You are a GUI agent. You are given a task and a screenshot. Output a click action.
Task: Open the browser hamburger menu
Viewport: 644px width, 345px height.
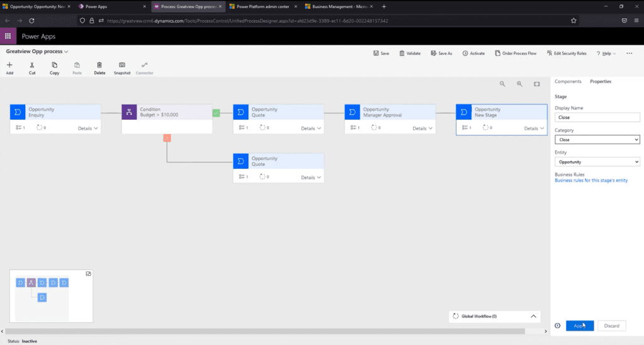tap(636, 21)
